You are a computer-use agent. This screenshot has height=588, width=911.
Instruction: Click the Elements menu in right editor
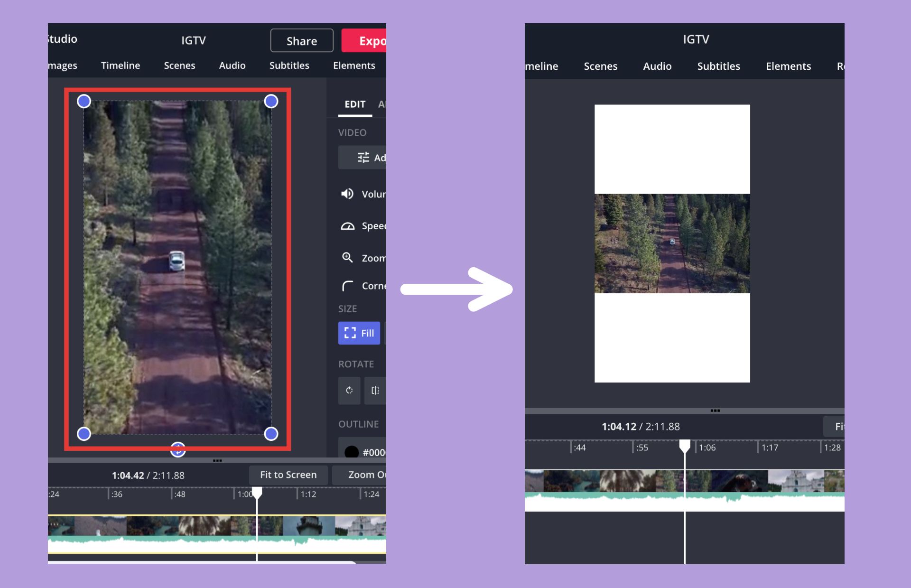coord(788,66)
